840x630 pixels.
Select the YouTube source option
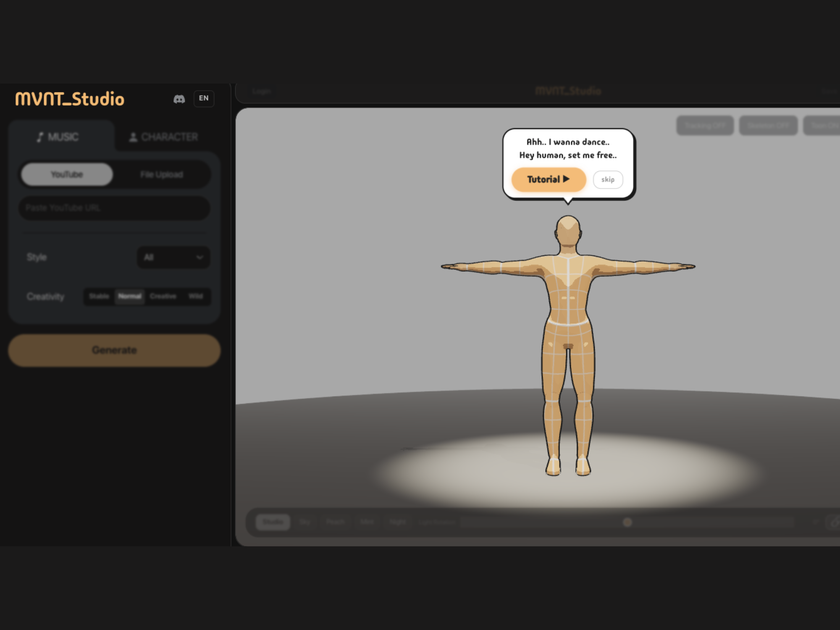coord(66,174)
